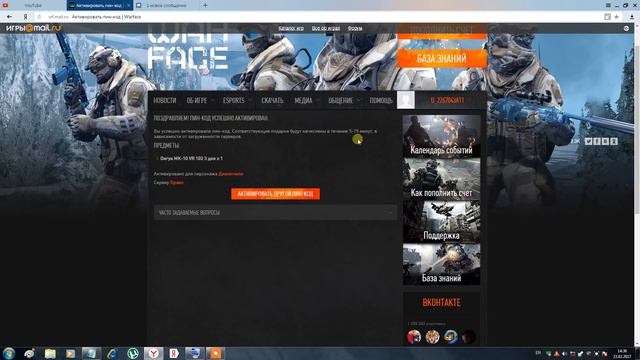This screenshot has height=360, width=640.
Task: Open Как пополнить счет thumbnail
Action: [441, 179]
